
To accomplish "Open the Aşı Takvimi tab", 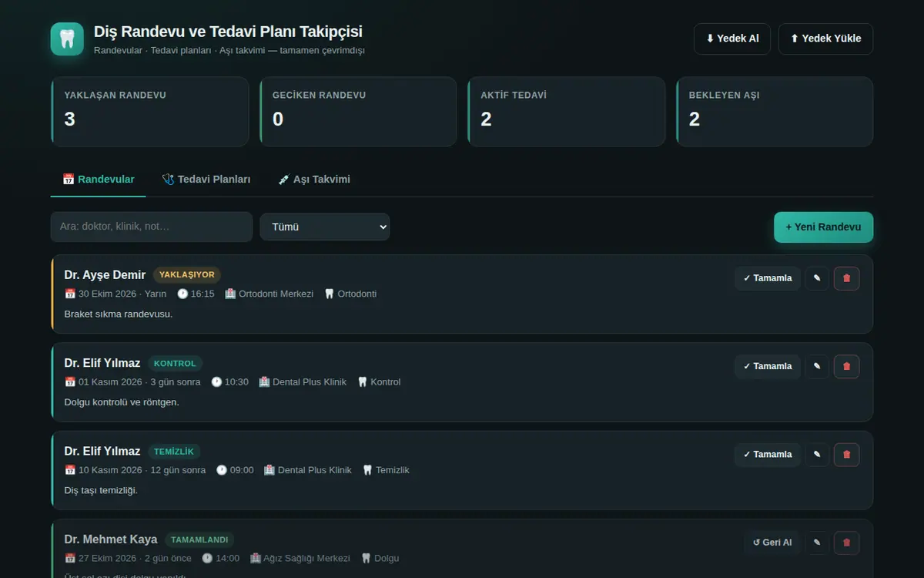I will point(314,180).
